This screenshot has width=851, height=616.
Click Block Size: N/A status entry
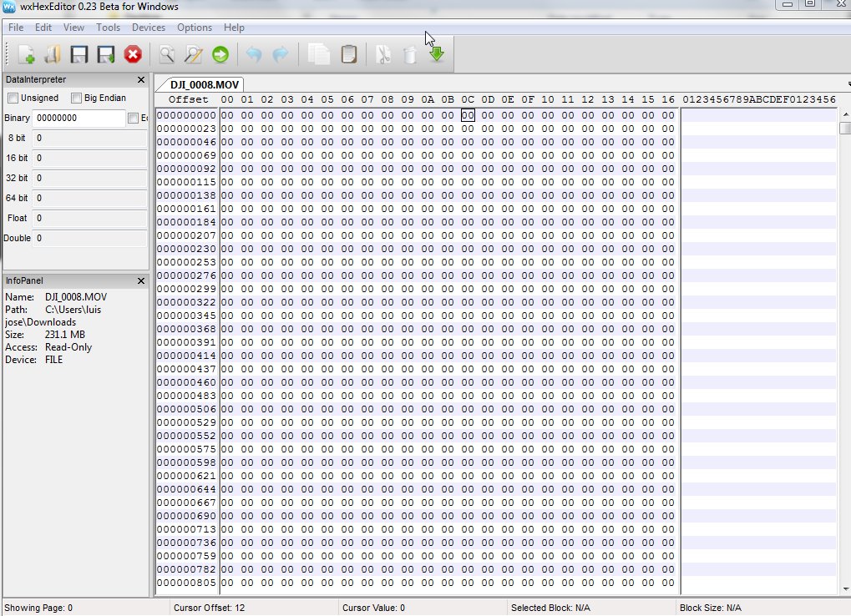point(711,608)
